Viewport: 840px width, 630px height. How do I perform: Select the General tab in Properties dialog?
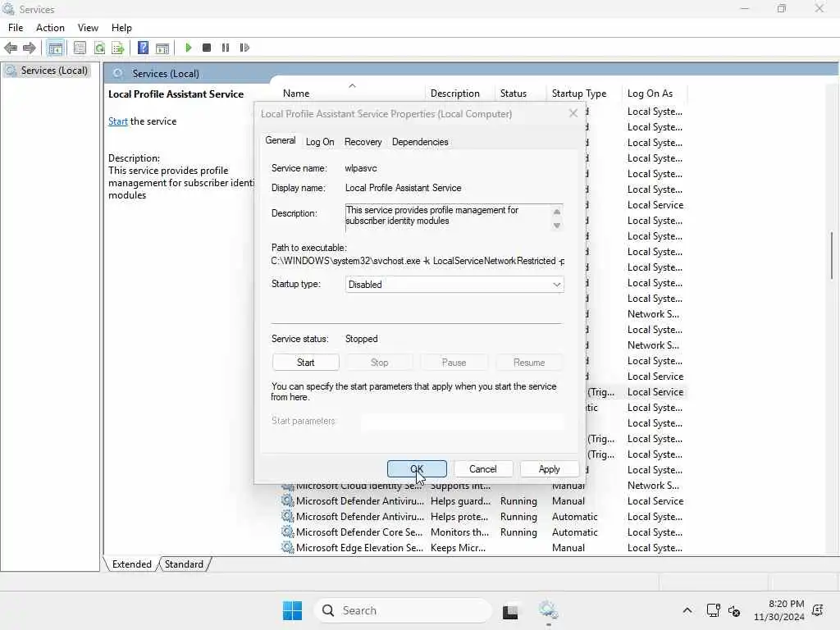(281, 140)
